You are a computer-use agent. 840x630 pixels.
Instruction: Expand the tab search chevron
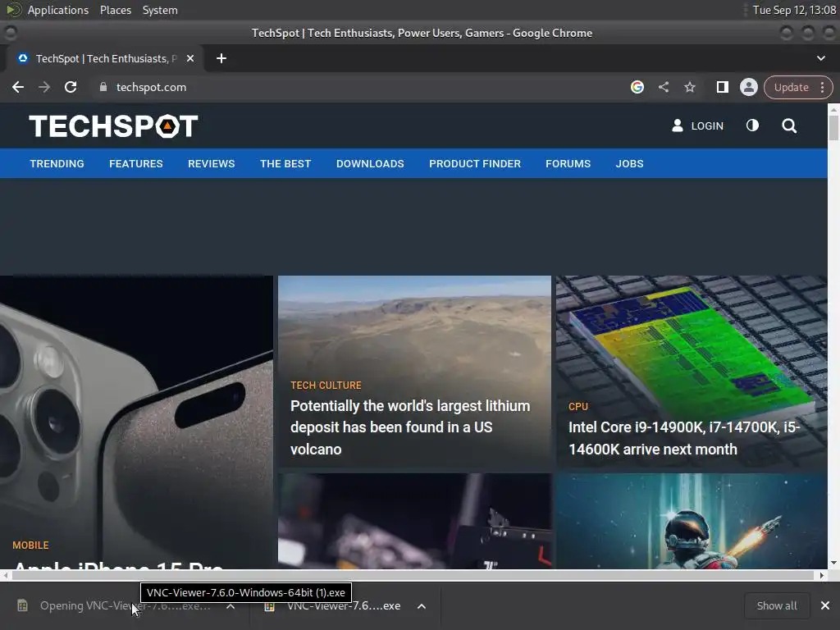tap(820, 58)
